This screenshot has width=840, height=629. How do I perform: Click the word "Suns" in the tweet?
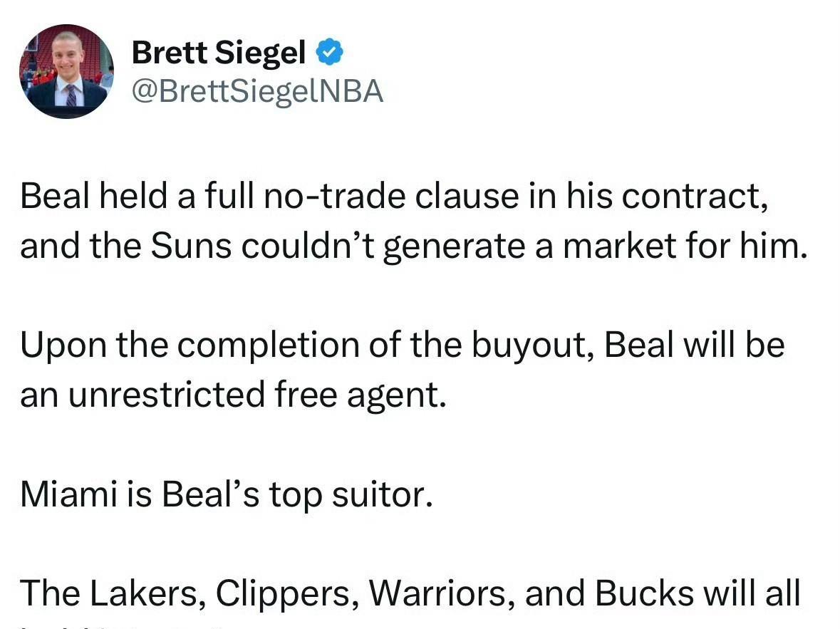pos(191,246)
